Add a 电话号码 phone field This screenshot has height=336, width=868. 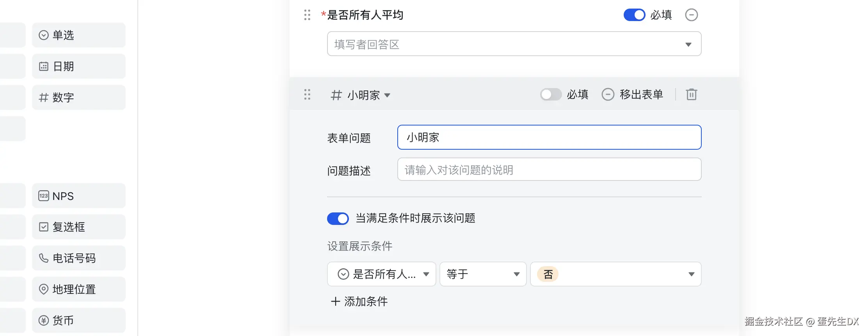(x=79, y=258)
